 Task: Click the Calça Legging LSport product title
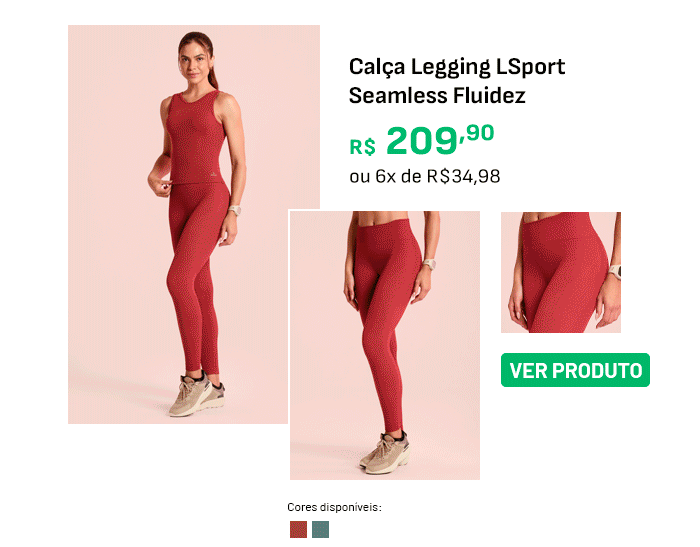pyautogui.click(x=457, y=81)
